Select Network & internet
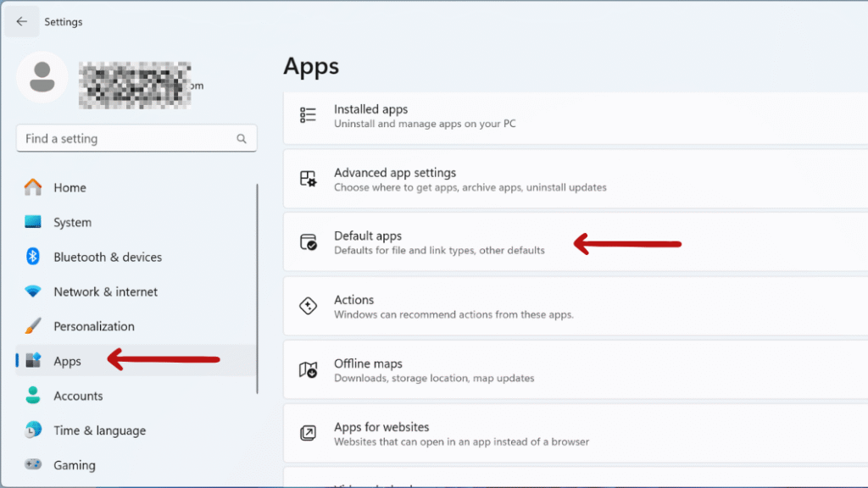Viewport: 868px width, 488px height. [x=136, y=291]
